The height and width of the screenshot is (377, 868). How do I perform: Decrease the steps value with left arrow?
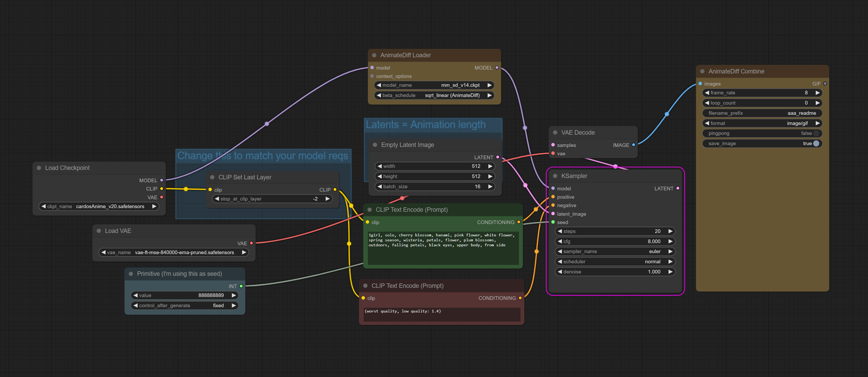coord(560,231)
